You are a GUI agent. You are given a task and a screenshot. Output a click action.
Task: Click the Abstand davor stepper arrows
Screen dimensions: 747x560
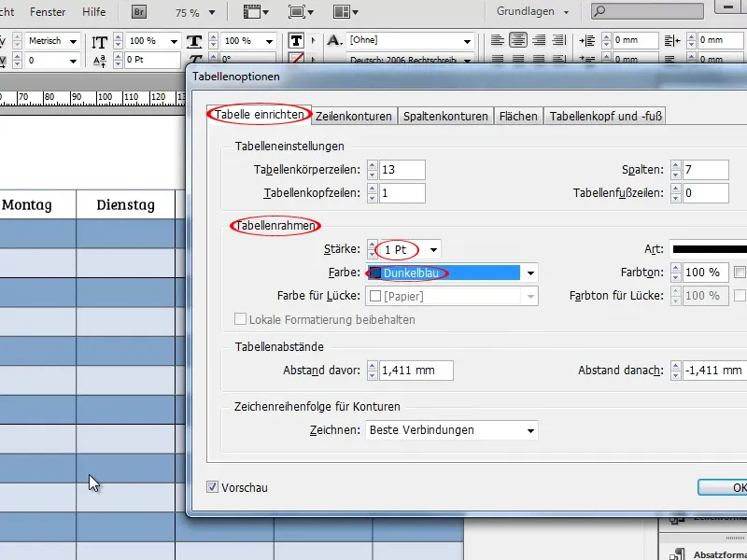(372, 370)
